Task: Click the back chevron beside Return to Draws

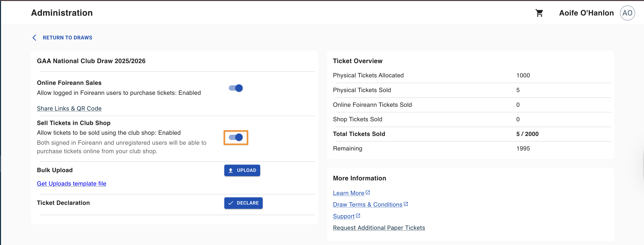Action: [x=34, y=37]
